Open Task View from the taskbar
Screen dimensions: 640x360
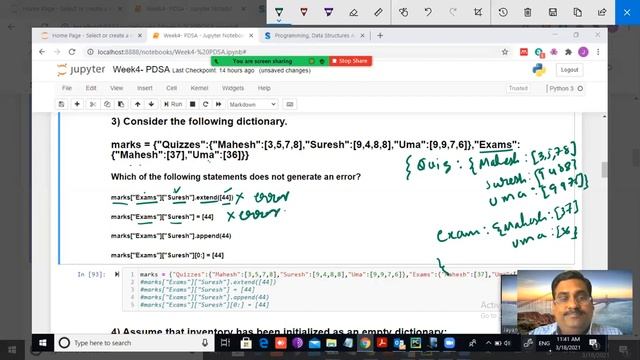coord(225,343)
